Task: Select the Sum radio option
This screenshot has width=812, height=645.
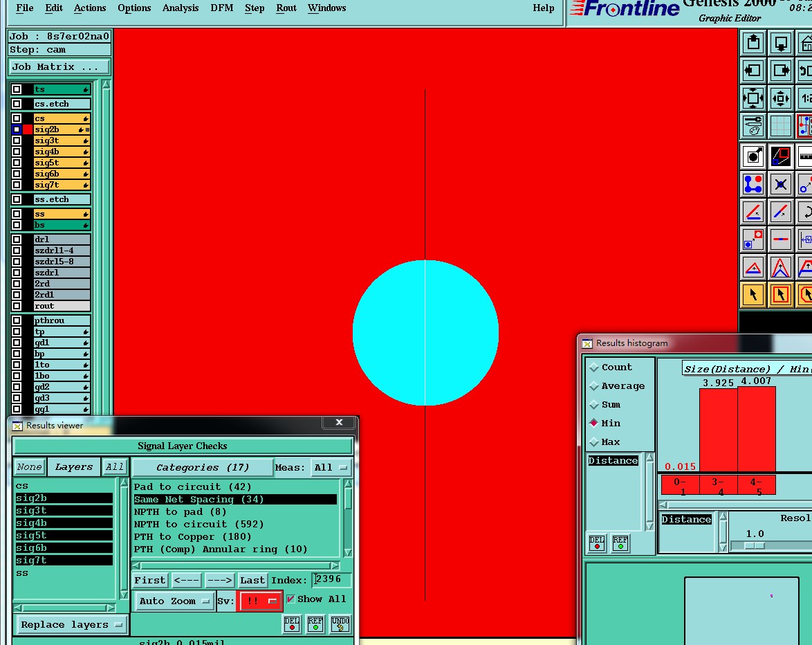Action: 594,405
